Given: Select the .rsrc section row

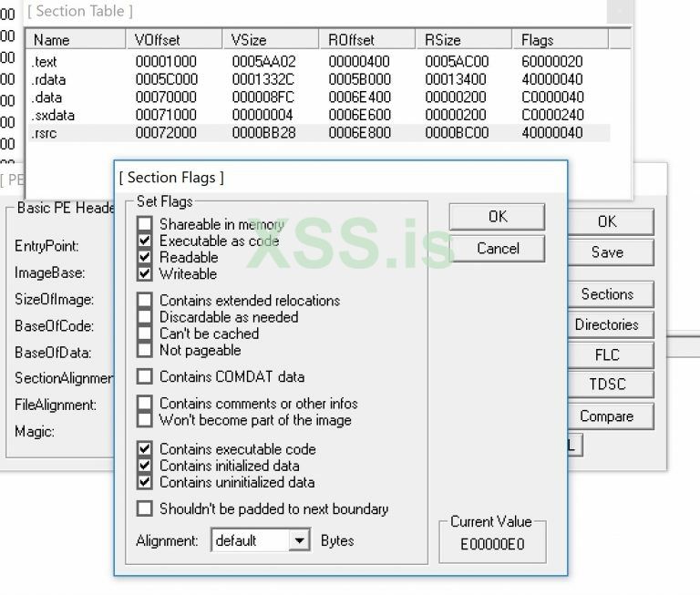Looking at the screenshot, I should (x=319, y=132).
